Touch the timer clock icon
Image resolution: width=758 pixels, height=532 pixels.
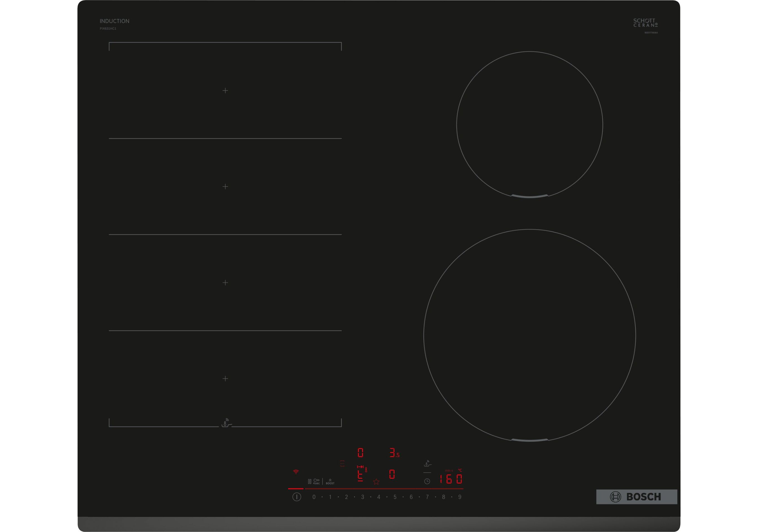pyautogui.click(x=427, y=481)
